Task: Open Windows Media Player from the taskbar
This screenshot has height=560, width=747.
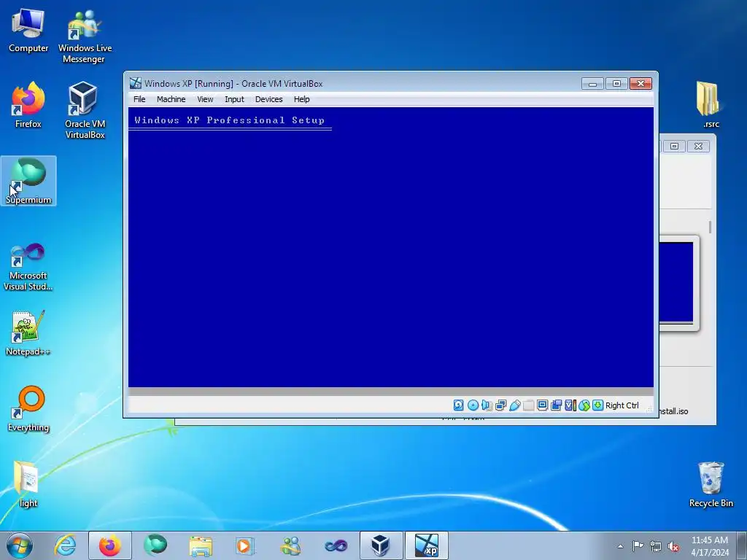Action: (245, 545)
